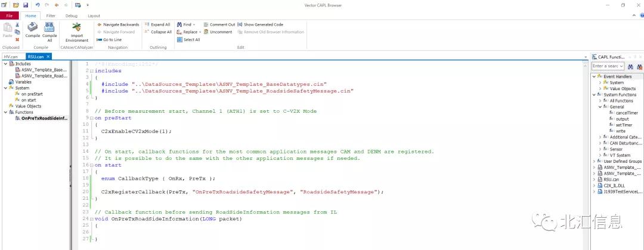Viewport: 644px width, 250px height.
Task: Click the Find binoculars button
Action: pos(184,24)
